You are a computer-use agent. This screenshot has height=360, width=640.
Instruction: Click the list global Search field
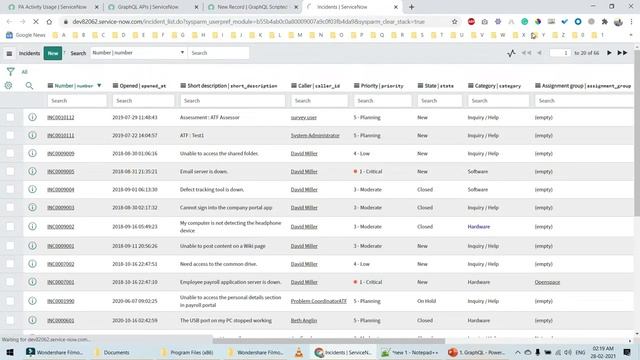pos(218,53)
